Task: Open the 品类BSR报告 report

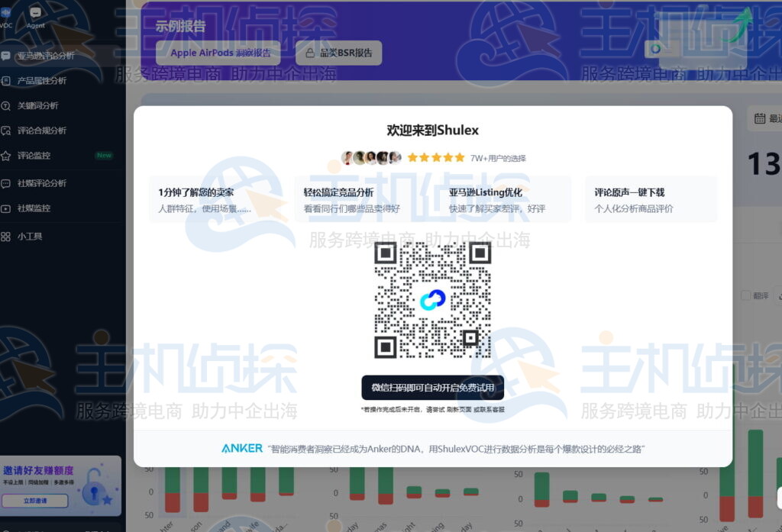Action: coord(338,53)
